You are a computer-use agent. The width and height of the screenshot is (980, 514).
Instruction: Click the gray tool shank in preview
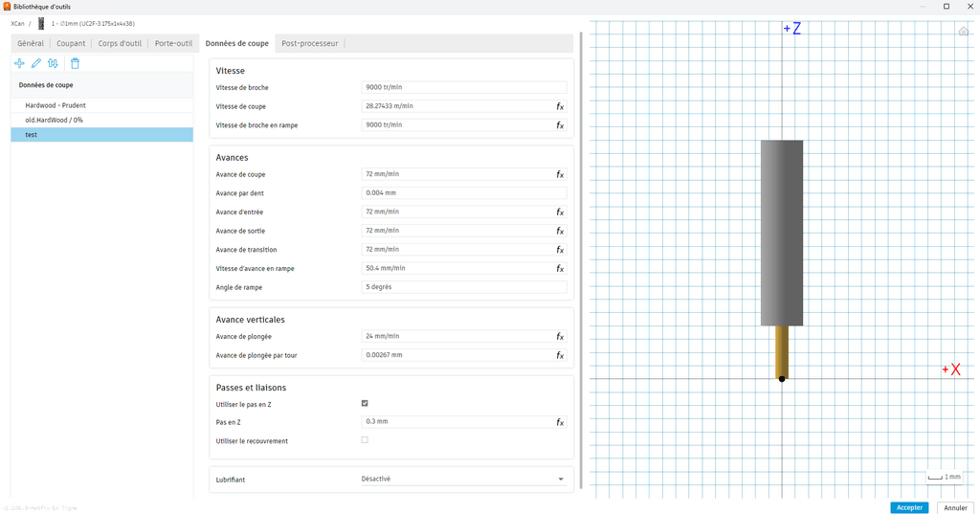tap(781, 233)
